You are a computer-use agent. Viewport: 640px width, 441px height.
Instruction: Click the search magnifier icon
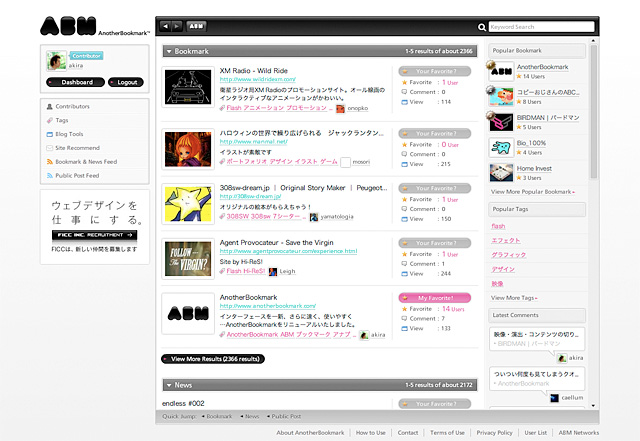[482, 27]
